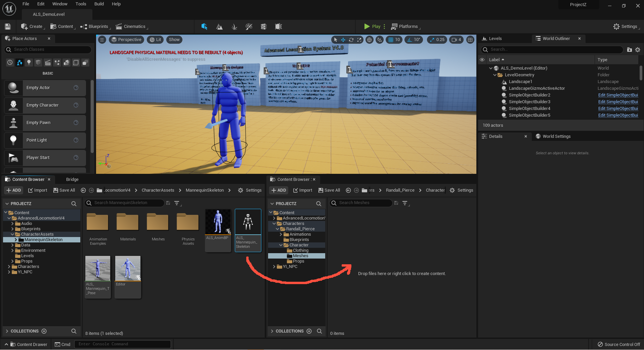Viewport: 644px width, 350px height.
Task: Show Visual Effects category icon
Action: [x=57, y=63]
